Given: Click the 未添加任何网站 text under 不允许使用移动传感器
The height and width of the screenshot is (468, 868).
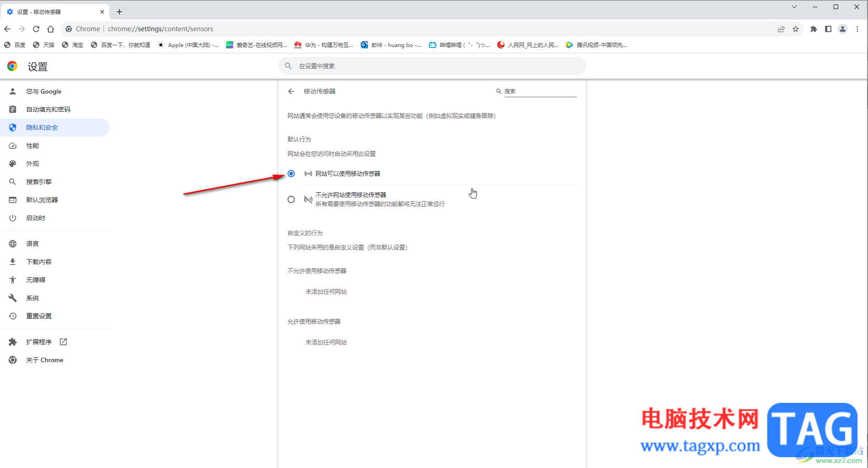Looking at the screenshot, I should pos(326,292).
